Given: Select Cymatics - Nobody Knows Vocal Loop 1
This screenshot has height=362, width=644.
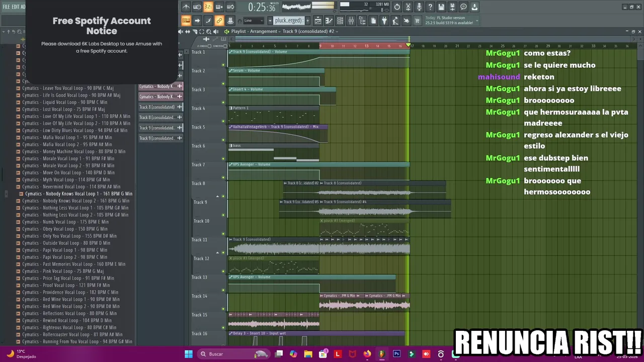Looking at the screenshot, I should coord(78,194).
